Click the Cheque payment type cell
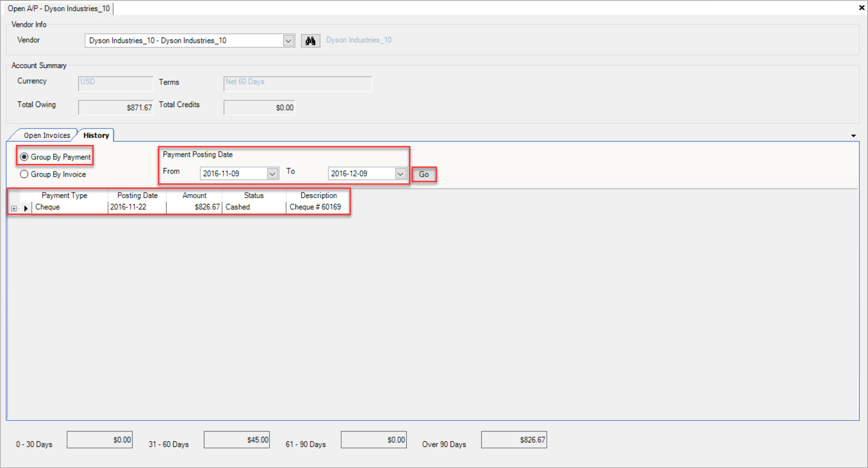The width and height of the screenshot is (868, 468). [70, 207]
